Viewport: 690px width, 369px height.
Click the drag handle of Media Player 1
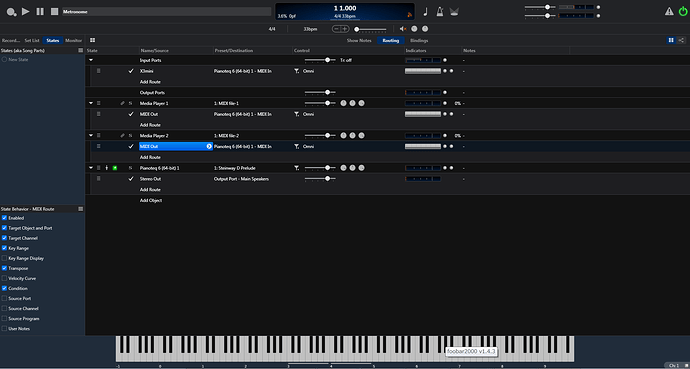click(x=99, y=103)
